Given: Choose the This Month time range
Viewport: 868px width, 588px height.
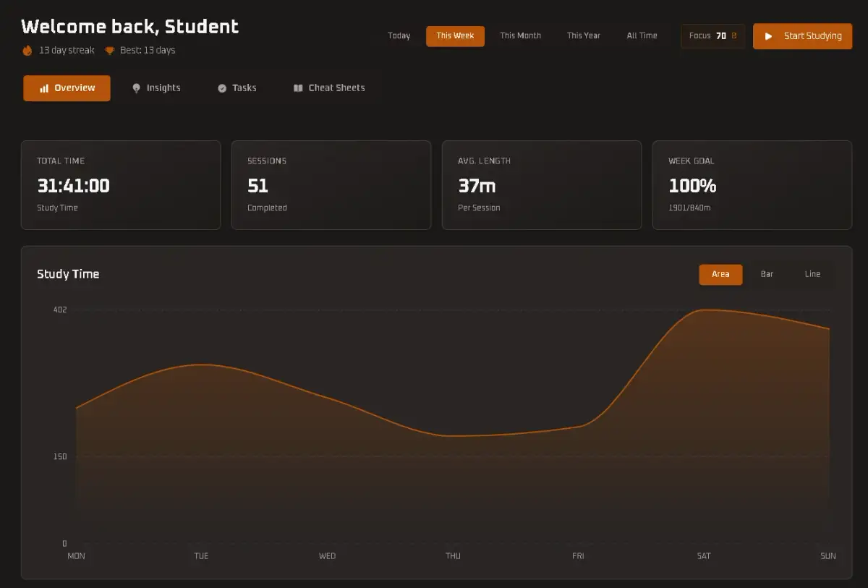Looking at the screenshot, I should [x=520, y=35].
